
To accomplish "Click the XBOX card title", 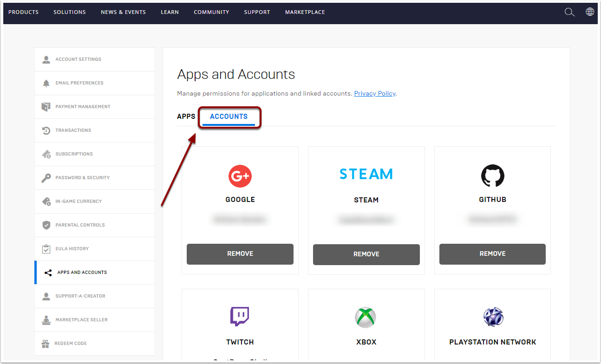I will click(x=366, y=342).
